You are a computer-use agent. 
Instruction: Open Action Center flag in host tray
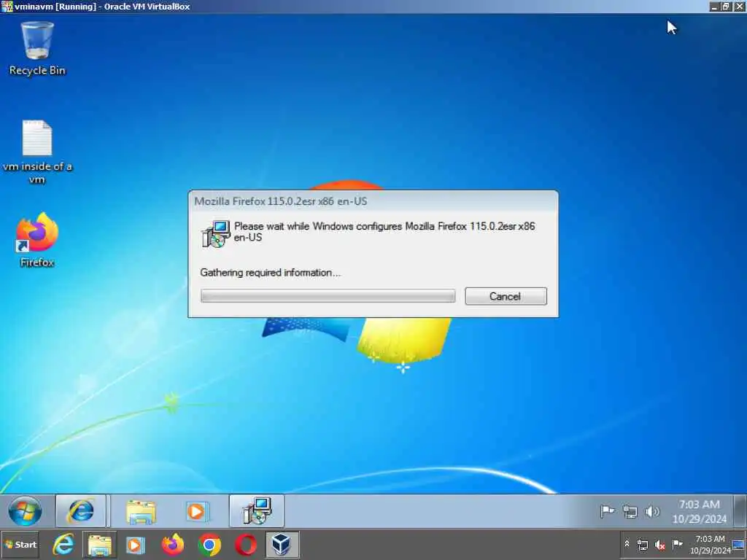(x=677, y=544)
